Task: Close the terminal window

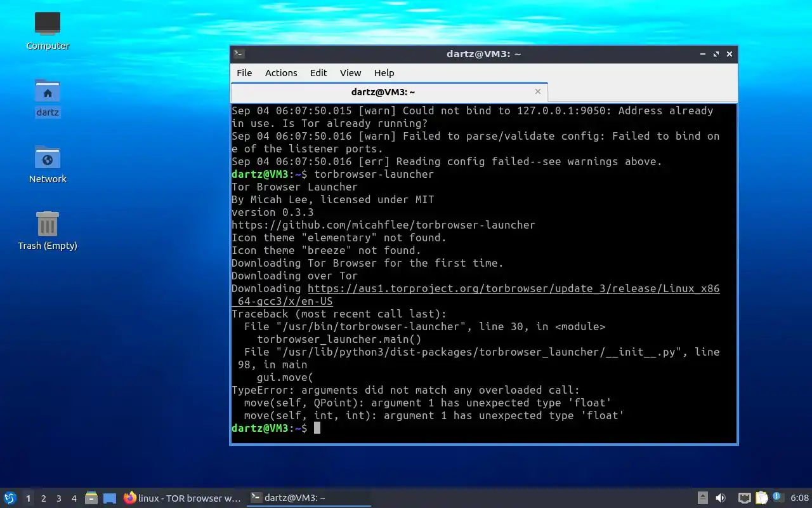Action: 730,54
